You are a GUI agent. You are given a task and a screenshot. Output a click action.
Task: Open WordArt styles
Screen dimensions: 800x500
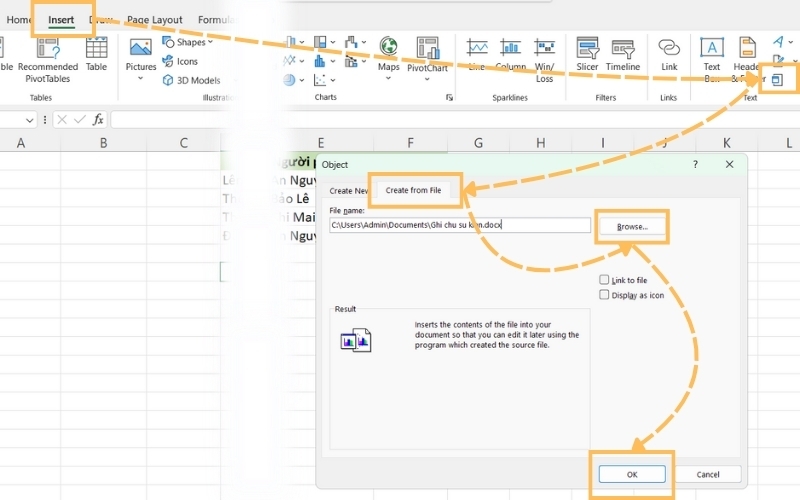click(778, 42)
